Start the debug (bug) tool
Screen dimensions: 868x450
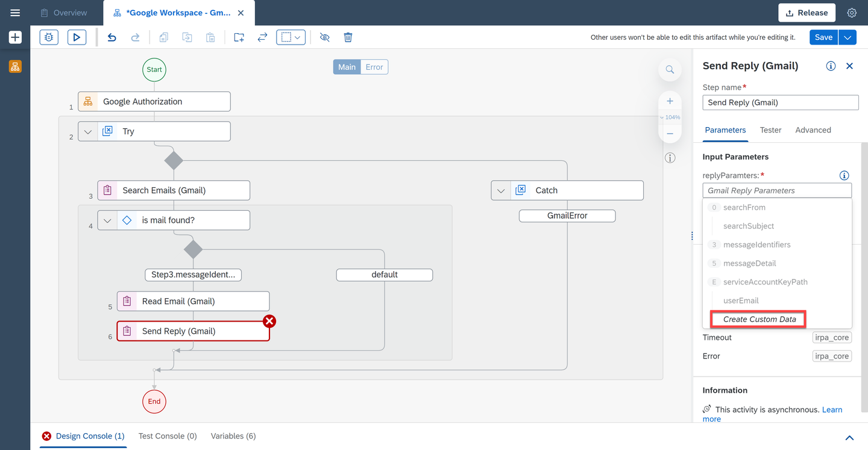pos(49,37)
